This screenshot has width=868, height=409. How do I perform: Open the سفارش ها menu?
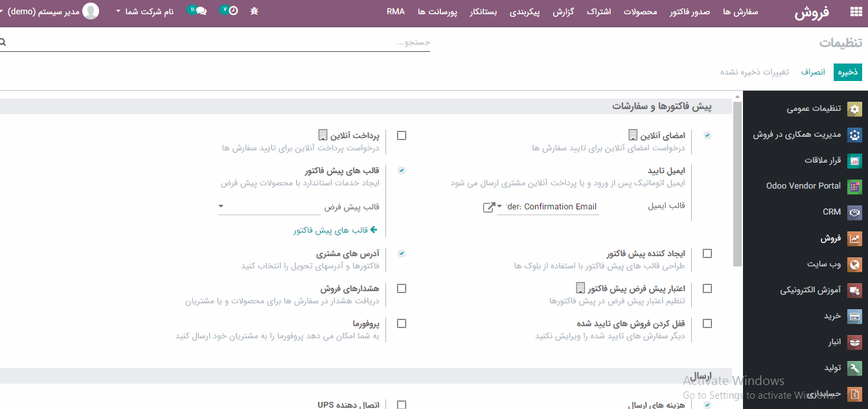(740, 11)
